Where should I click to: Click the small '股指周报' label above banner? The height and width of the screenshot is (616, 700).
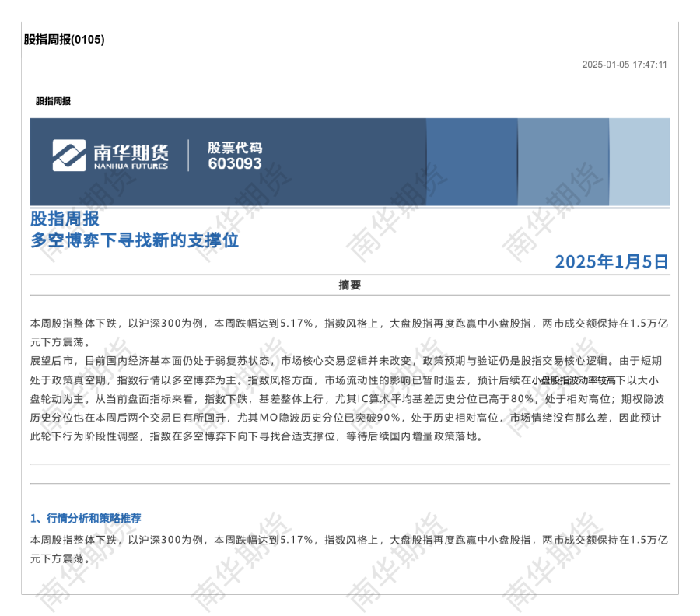pos(53,101)
